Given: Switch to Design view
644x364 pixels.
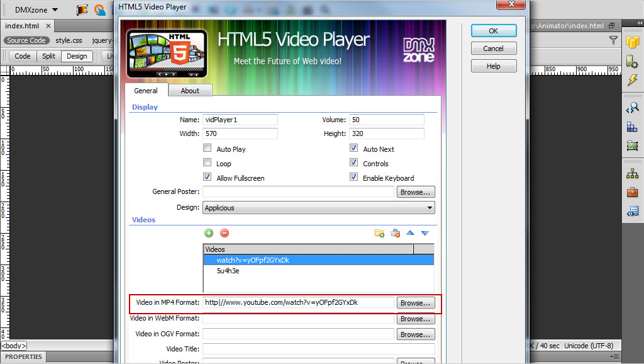Looking at the screenshot, I should (77, 56).
